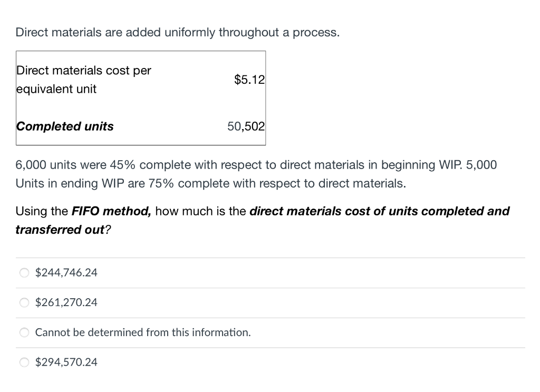Click the $294,570.24 answer label text
540x392 pixels.
click(66, 362)
